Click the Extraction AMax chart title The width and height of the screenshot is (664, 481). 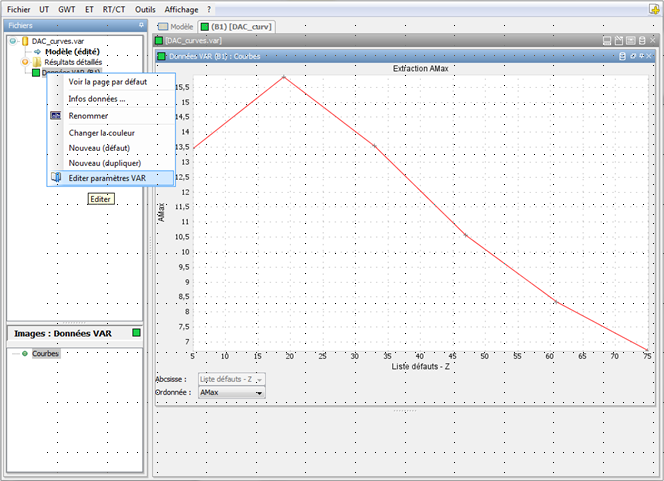420,69
